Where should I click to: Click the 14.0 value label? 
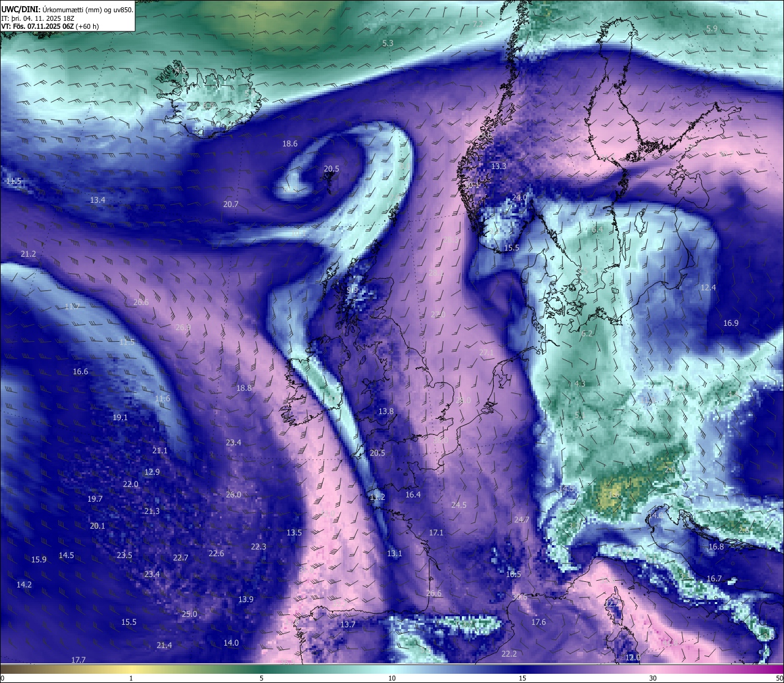point(231,643)
